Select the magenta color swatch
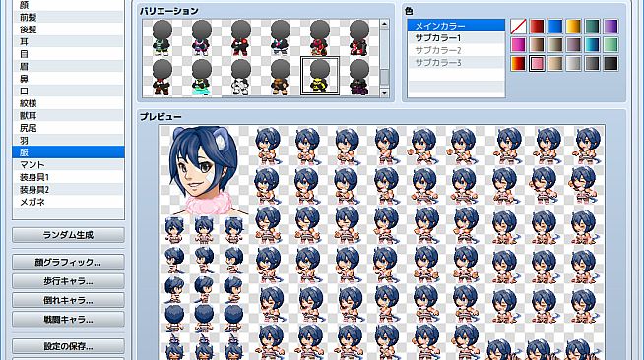644x360 pixels. [518, 45]
